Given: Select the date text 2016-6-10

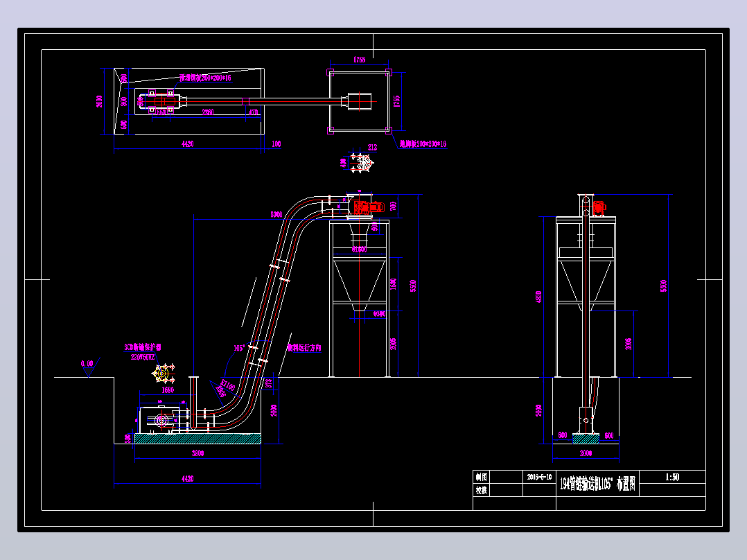Looking at the screenshot, I should click(x=539, y=477).
